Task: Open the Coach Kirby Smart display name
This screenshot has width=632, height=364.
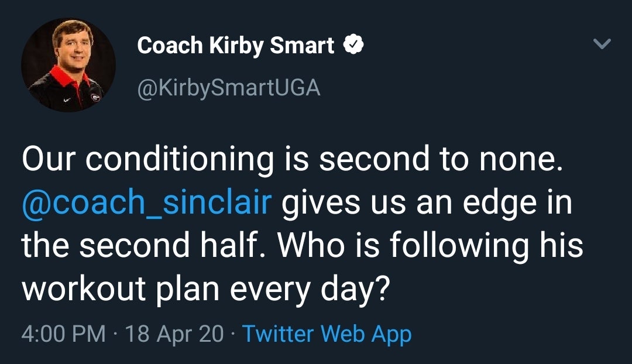Action: pyautogui.click(x=235, y=46)
